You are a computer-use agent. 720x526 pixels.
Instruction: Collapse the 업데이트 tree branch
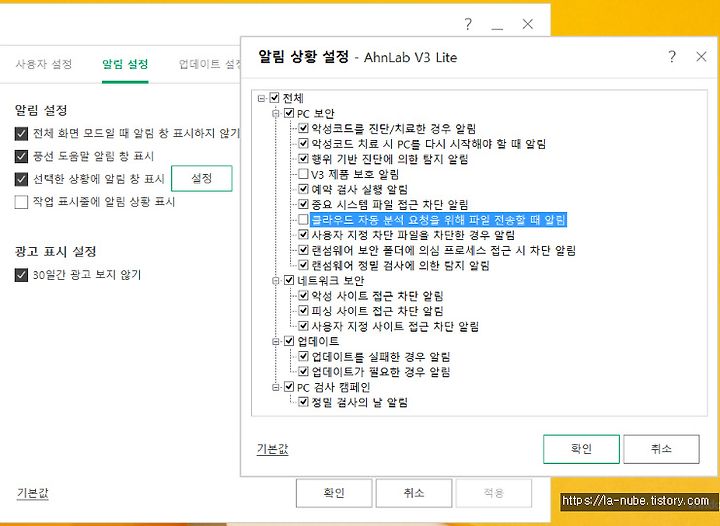276,341
